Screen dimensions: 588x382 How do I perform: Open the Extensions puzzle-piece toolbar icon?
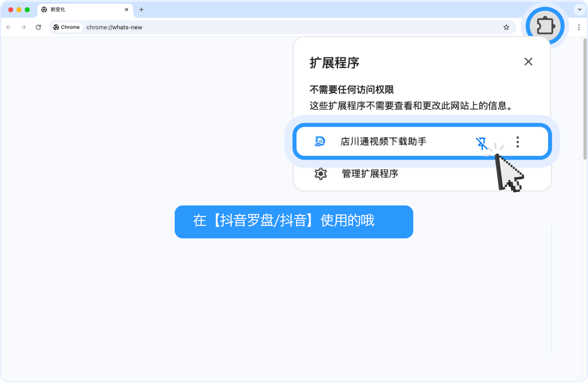[x=545, y=26]
